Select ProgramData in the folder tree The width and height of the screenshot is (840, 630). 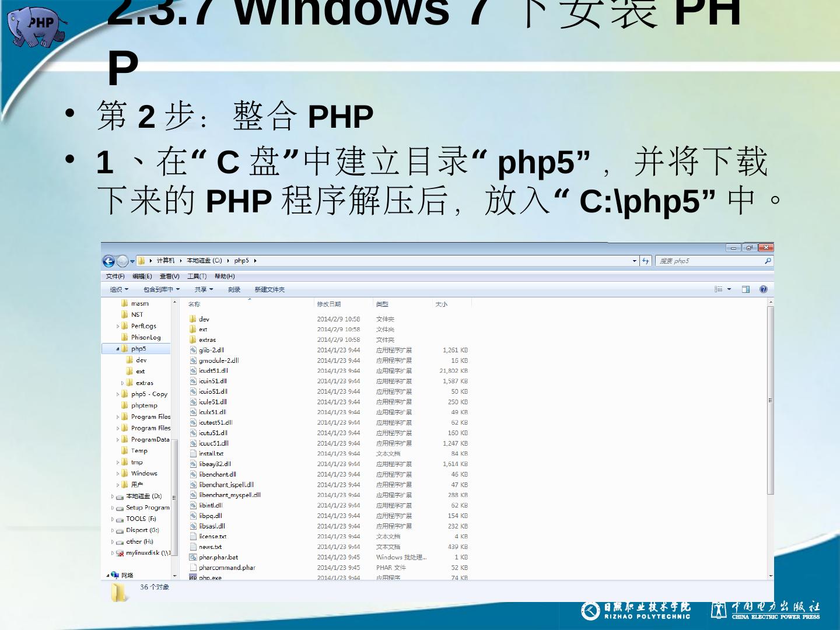[150, 439]
